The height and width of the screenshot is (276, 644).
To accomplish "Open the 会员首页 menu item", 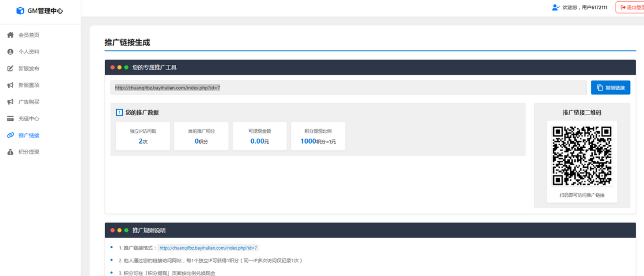I will [x=29, y=35].
